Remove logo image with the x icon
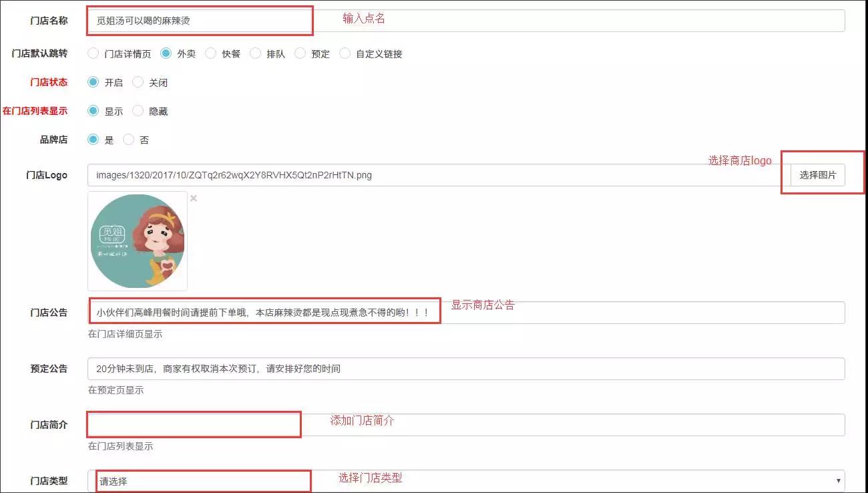The image size is (868, 493). click(194, 198)
